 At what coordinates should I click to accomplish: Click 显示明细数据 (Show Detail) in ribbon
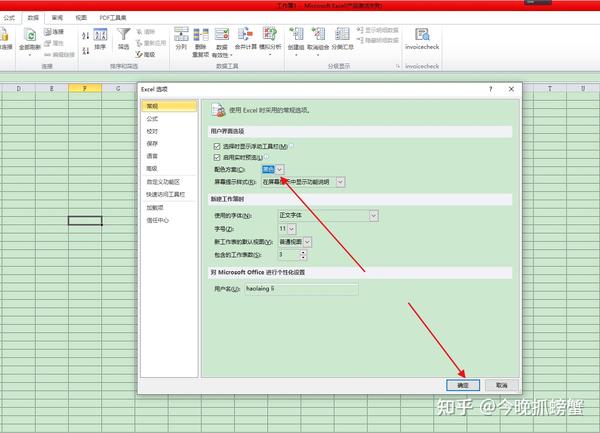tap(377, 30)
